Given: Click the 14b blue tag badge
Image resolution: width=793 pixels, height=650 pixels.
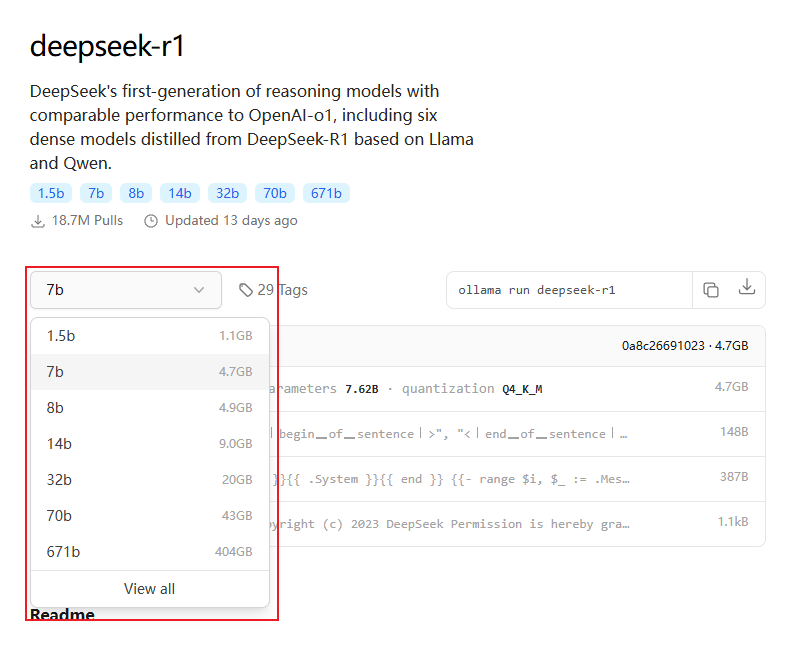Looking at the screenshot, I should 180,193.
